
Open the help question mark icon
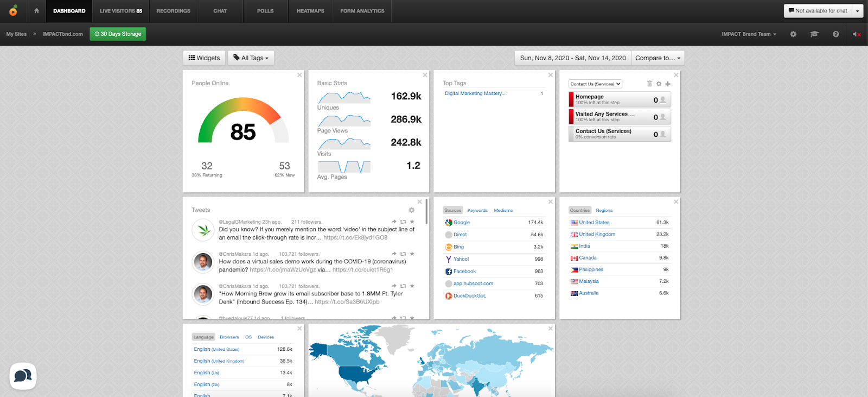point(835,34)
